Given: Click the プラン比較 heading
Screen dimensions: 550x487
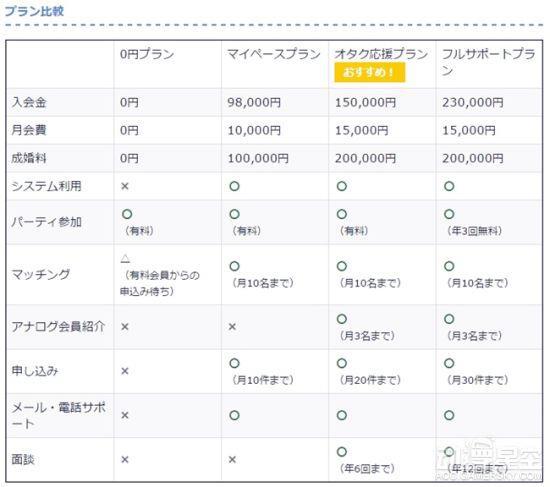Looking at the screenshot, I should tap(34, 11).
